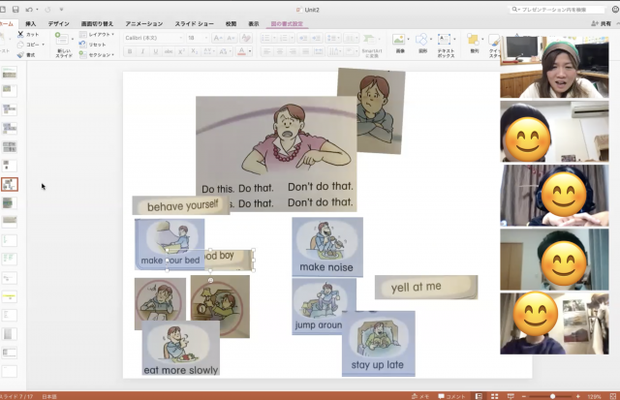The image size is (620, 400).
Task: Open the デザイン tab
Action: click(59, 24)
